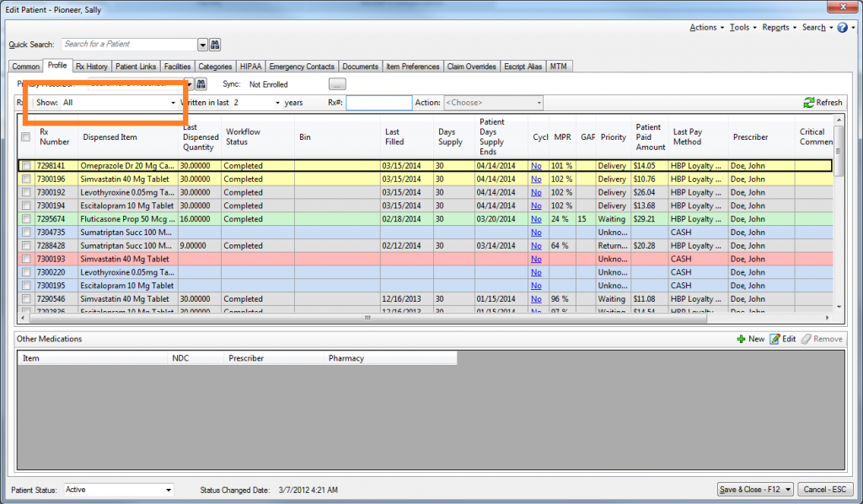Add a new other medication with New
This screenshot has height=504, width=863.
[741, 339]
